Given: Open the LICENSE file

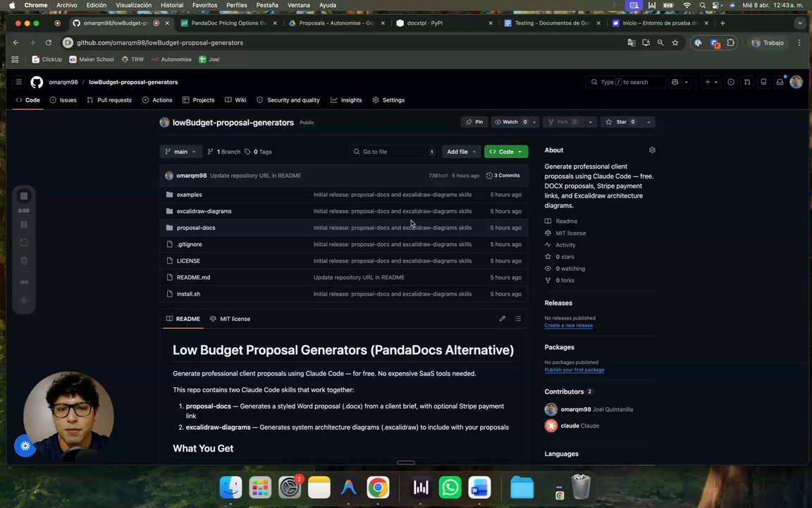Looking at the screenshot, I should click(188, 261).
